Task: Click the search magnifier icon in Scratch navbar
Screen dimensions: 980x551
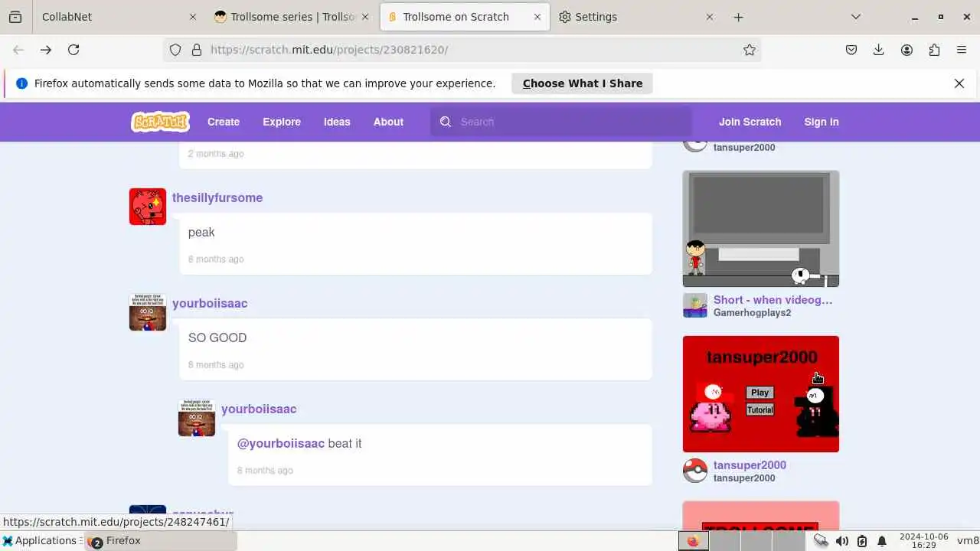Action: (x=446, y=122)
